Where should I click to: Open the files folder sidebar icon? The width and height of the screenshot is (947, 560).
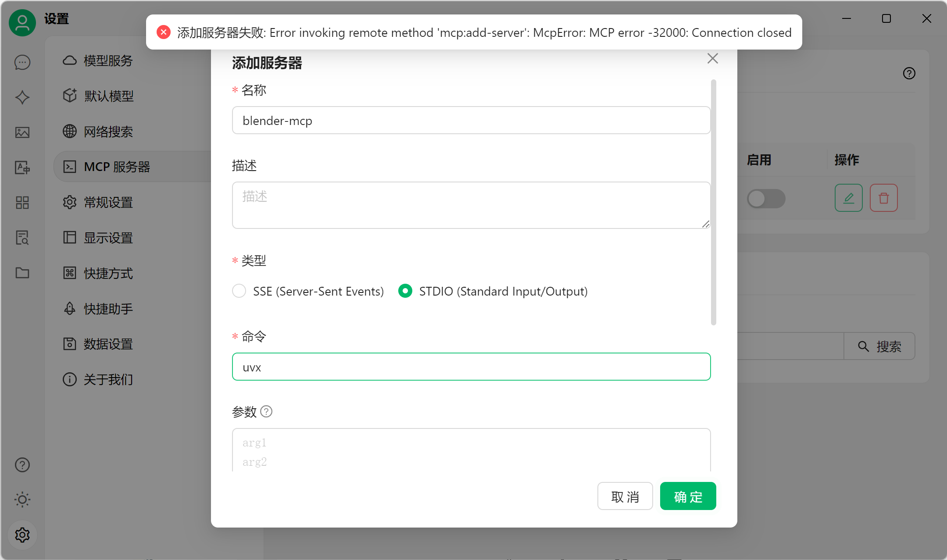click(22, 273)
